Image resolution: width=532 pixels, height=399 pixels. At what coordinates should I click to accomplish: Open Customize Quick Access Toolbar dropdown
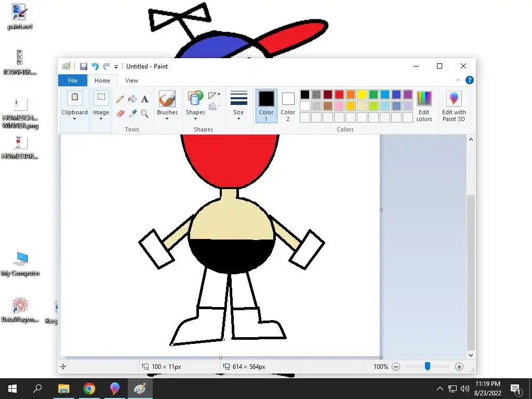point(116,67)
